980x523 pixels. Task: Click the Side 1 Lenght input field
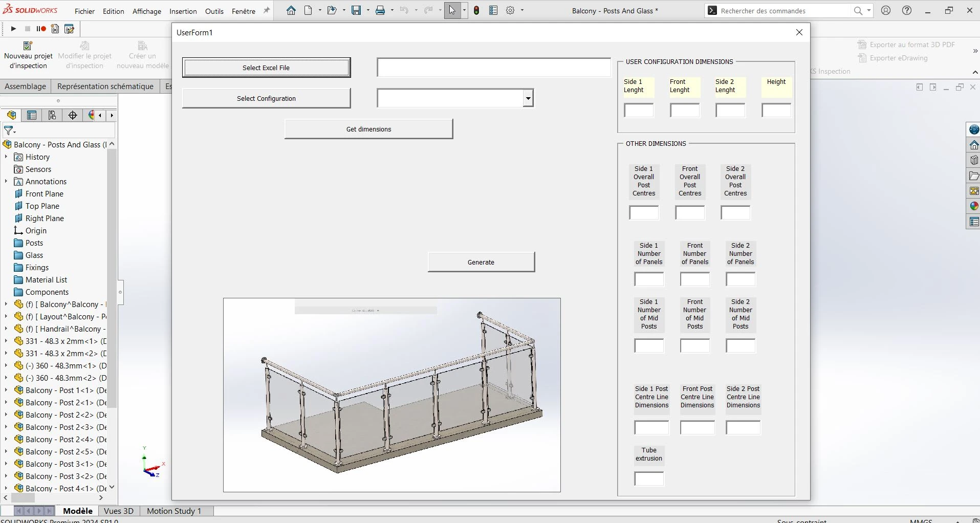click(x=639, y=111)
